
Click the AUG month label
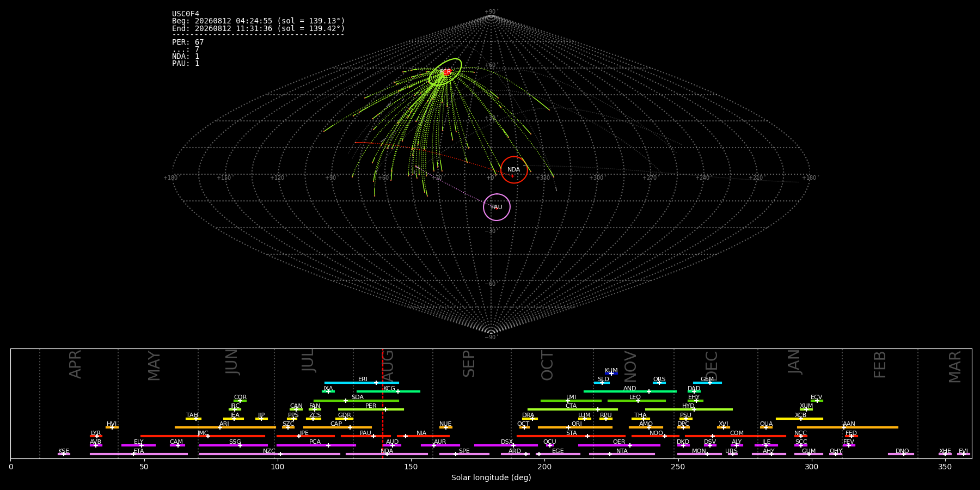[x=388, y=366]
